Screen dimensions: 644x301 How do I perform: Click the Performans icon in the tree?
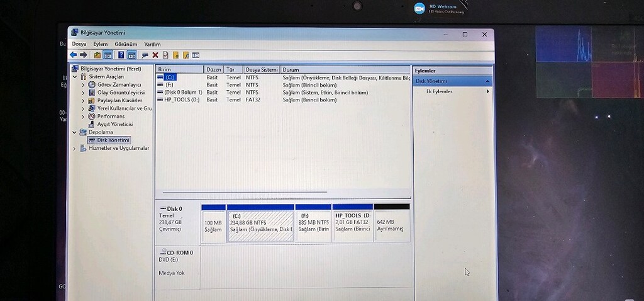pyautogui.click(x=92, y=116)
